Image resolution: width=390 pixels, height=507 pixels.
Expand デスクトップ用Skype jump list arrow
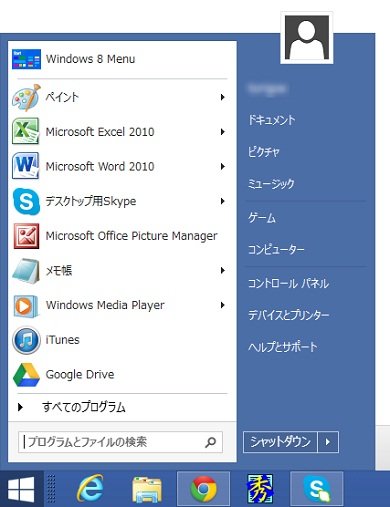point(222,201)
